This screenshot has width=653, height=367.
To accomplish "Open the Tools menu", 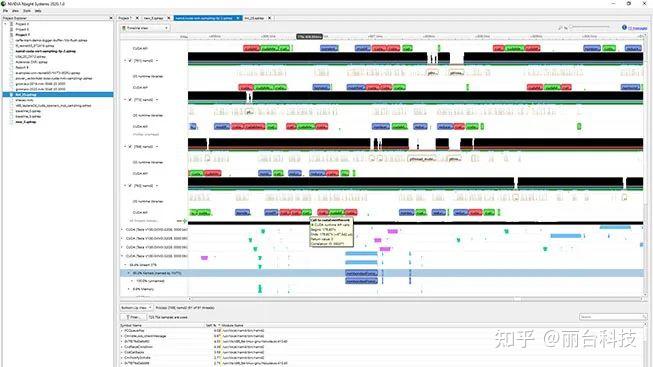I will click(27, 11).
